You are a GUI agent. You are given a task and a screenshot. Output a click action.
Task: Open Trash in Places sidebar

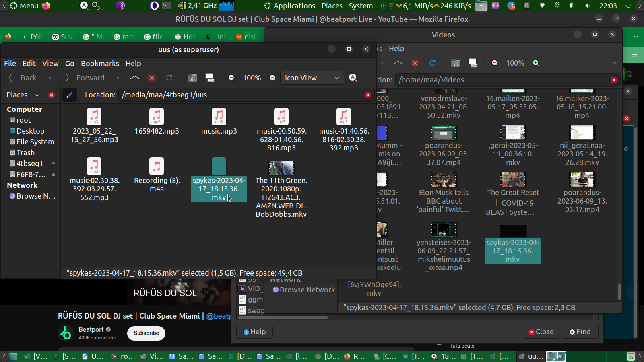[22, 153]
